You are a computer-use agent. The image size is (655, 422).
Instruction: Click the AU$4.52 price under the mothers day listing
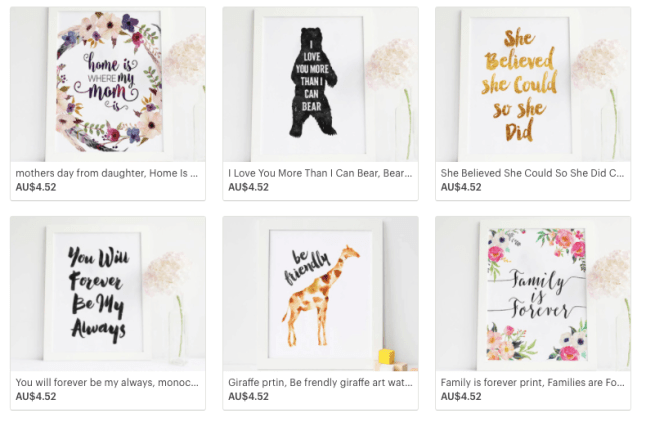36,187
